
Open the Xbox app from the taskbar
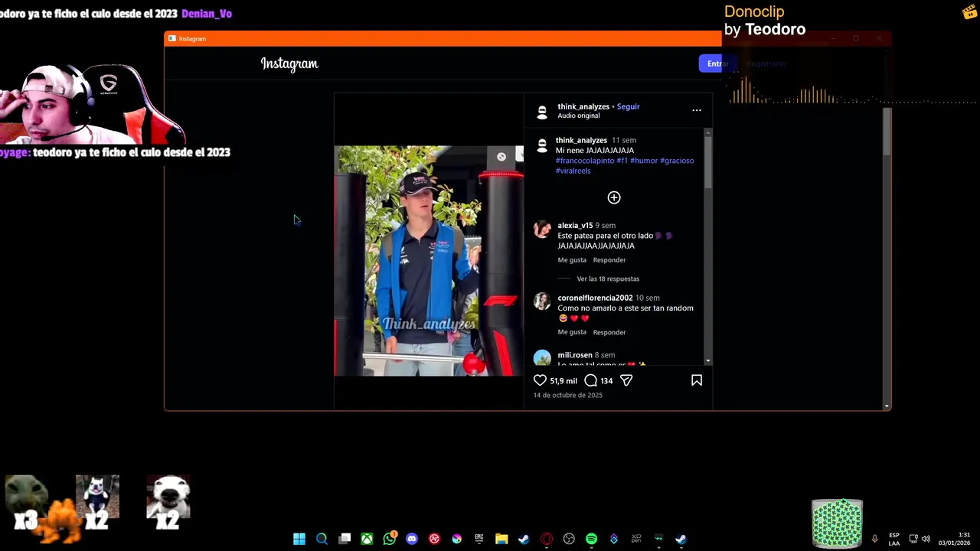[x=367, y=539]
